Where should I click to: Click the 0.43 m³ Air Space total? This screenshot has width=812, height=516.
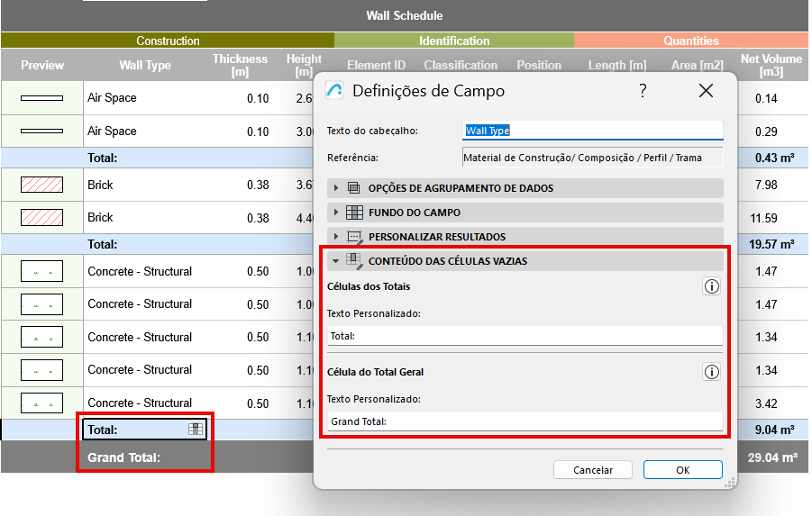click(x=774, y=158)
